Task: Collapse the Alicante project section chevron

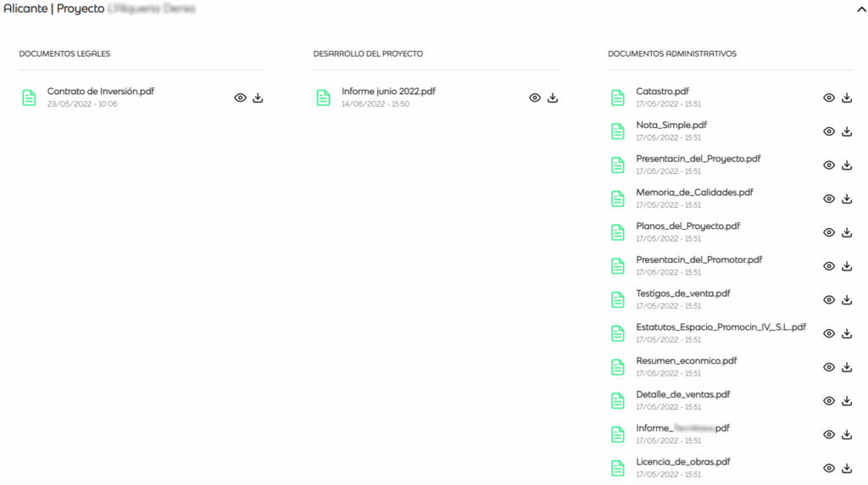Action: click(x=860, y=8)
